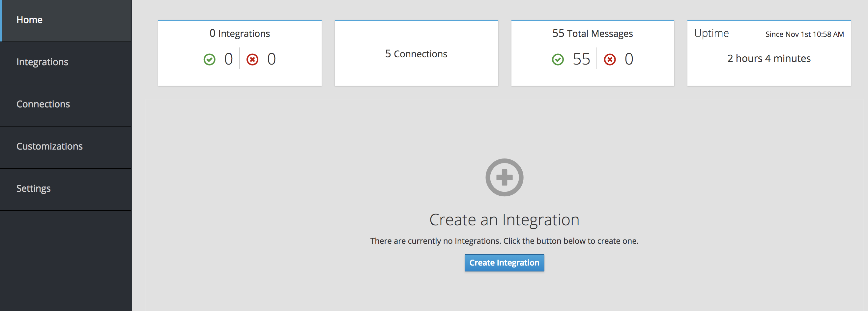
Task: Click the large plus circle icon
Action: (x=505, y=178)
